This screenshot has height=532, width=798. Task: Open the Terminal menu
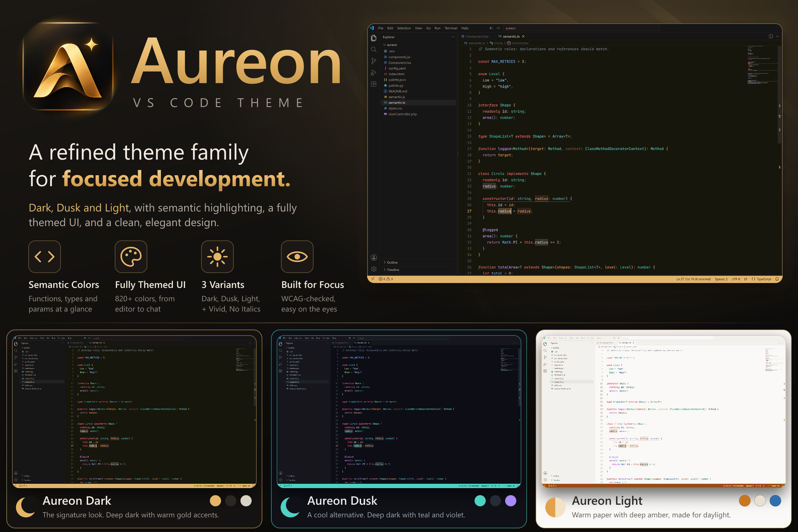click(451, 28)
